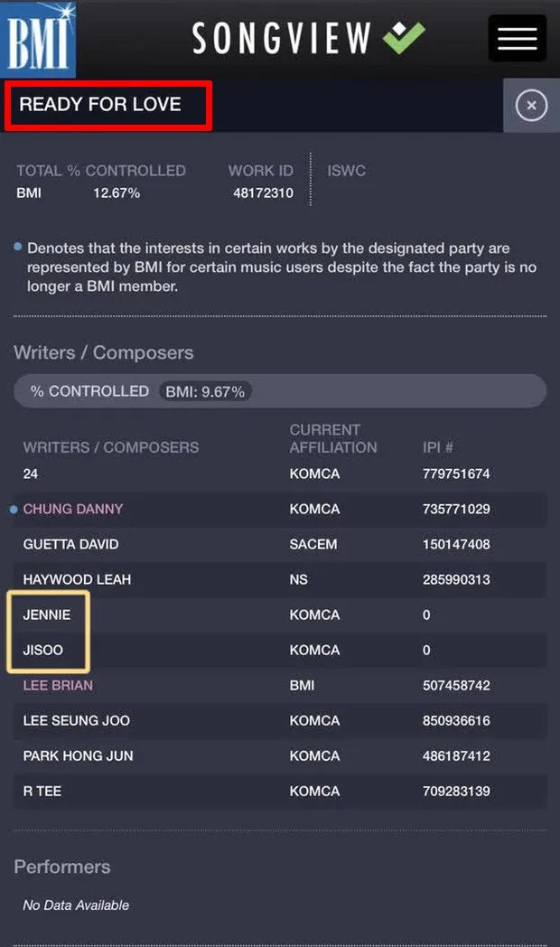Open the hamburger menu icon

pos(518,39)
